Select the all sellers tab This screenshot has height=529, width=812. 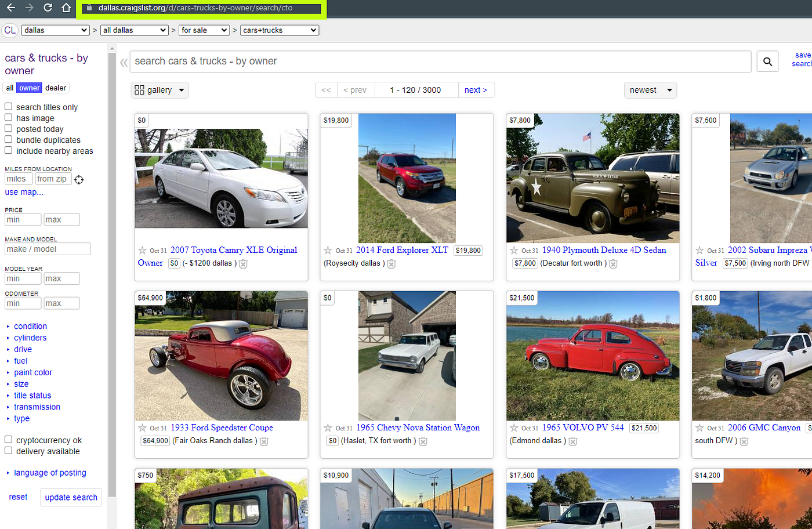10,88
